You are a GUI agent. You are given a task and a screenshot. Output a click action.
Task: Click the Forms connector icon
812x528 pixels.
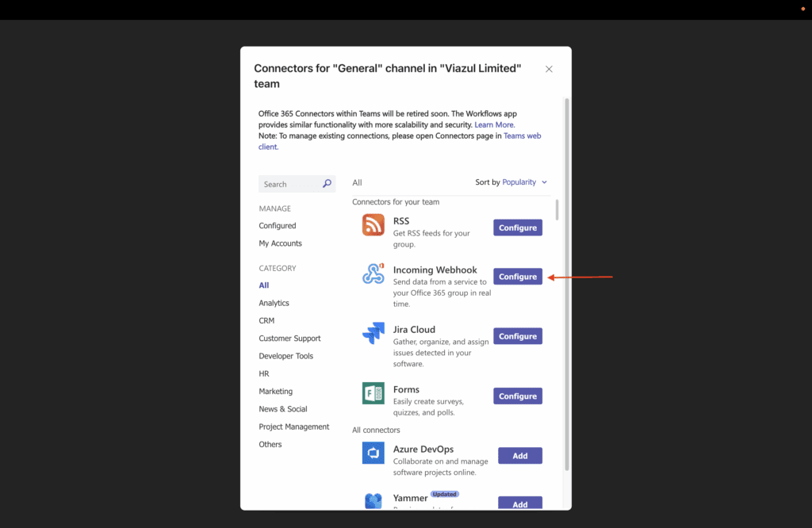(x=373, y=393)
